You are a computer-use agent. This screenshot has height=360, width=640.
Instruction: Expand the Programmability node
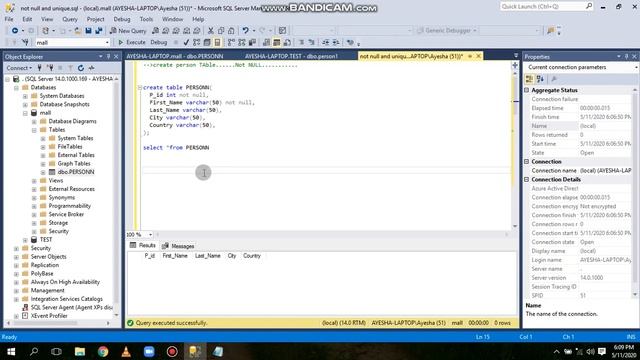34,206
